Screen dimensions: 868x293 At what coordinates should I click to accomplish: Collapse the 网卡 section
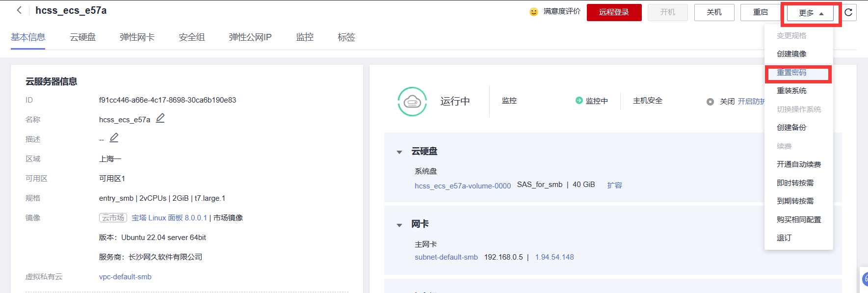pos(399,225)
